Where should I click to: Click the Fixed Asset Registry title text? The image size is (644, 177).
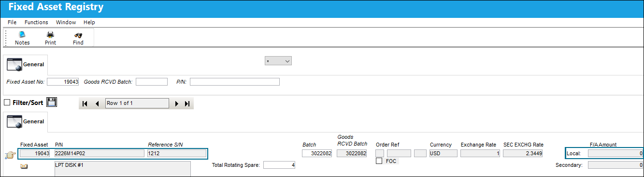(56, 8)
